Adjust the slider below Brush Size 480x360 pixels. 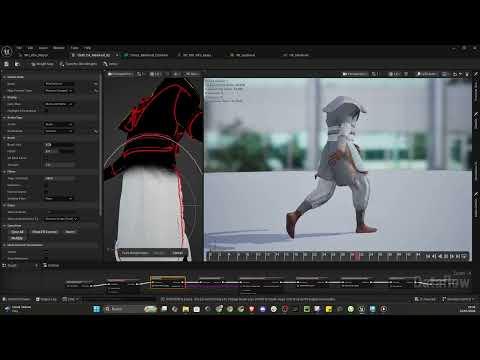(59, 151)
